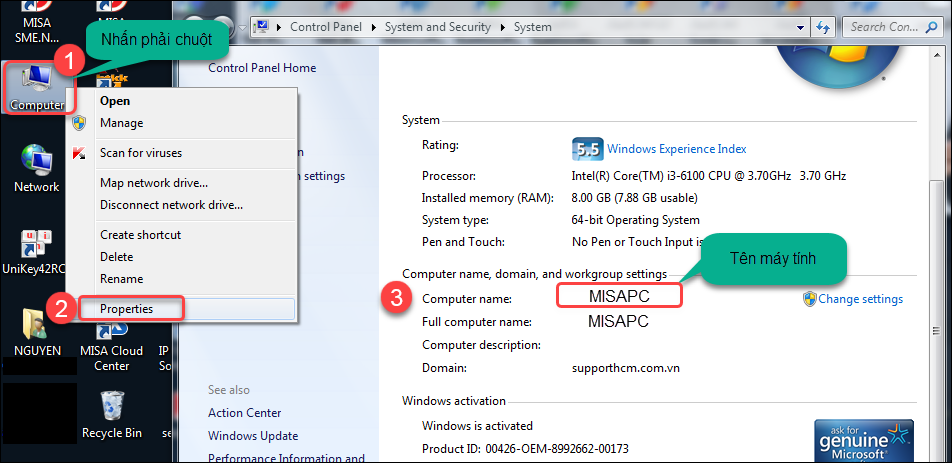Click the System and Security breadcrumb

tap(438, 27)
